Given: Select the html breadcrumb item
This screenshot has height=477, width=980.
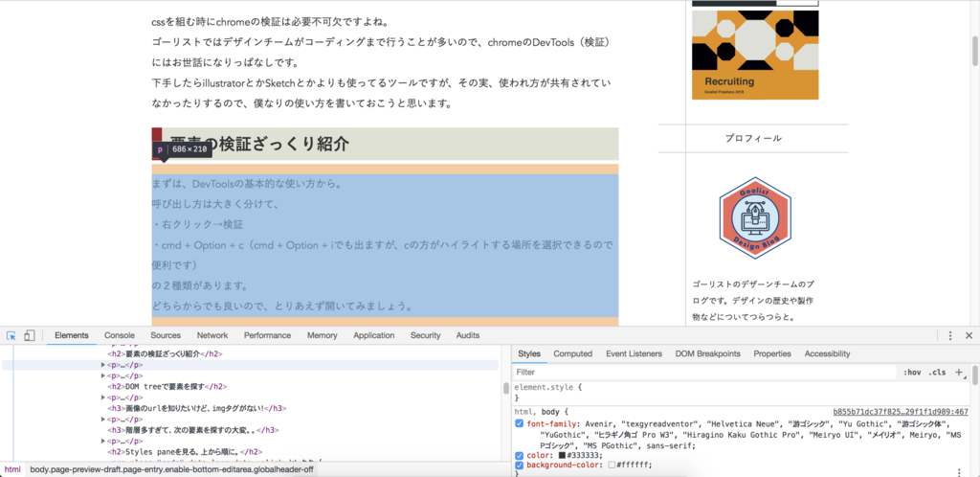Looking at the screenshot, I should (x=12, y=469).
